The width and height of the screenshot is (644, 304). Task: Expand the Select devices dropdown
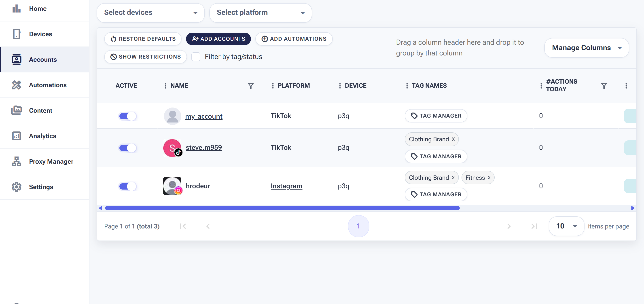[151, 13]
